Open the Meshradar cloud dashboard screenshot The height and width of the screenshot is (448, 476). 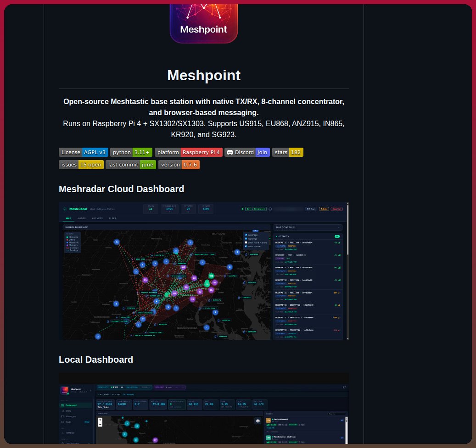click(204, 271)
